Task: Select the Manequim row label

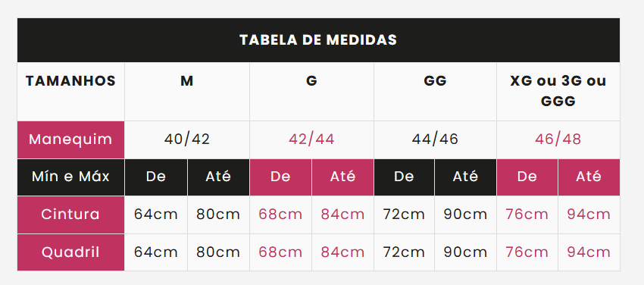Action: pos(70,139)
